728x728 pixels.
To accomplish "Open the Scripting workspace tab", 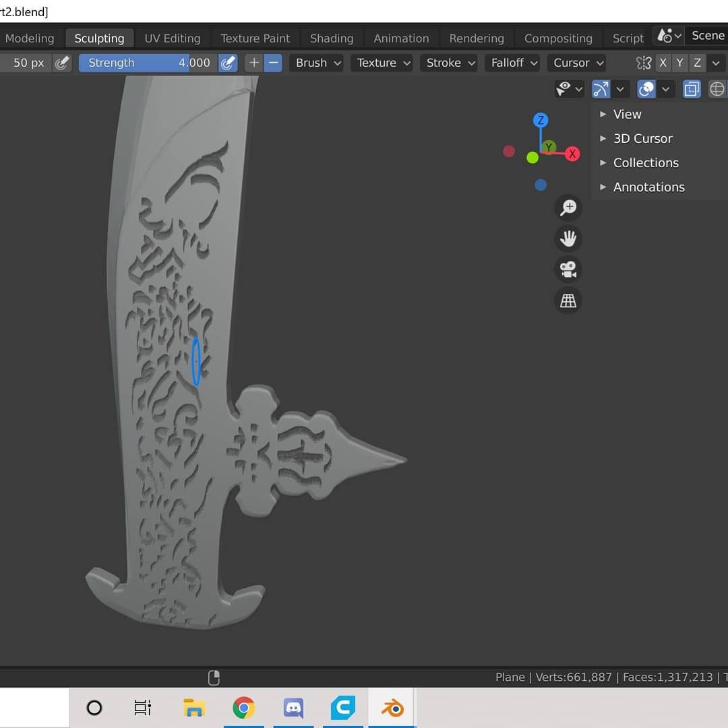I will pyautogui.click(x=628, y=38).
